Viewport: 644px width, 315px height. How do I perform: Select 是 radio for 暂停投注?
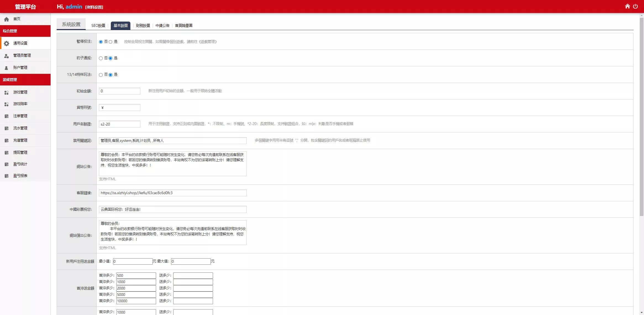click(x=111, y=42)
